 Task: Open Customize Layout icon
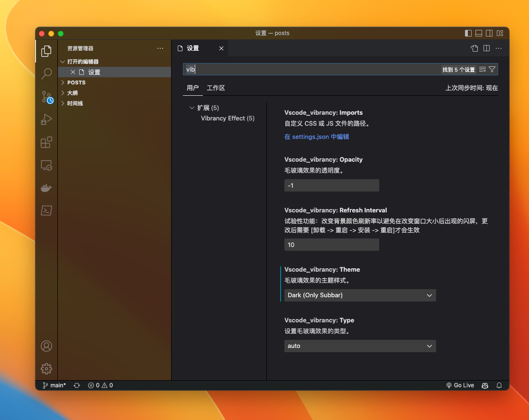click(x=500, y=33)
